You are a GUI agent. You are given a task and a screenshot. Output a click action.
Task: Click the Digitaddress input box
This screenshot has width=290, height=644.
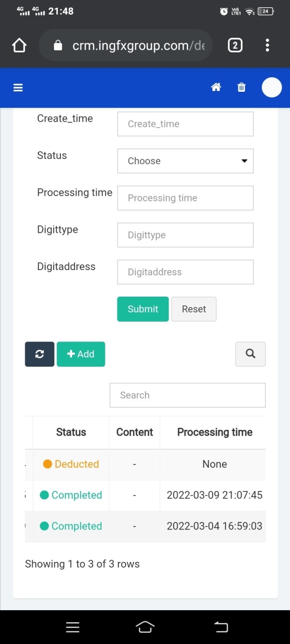coord(185,272)
